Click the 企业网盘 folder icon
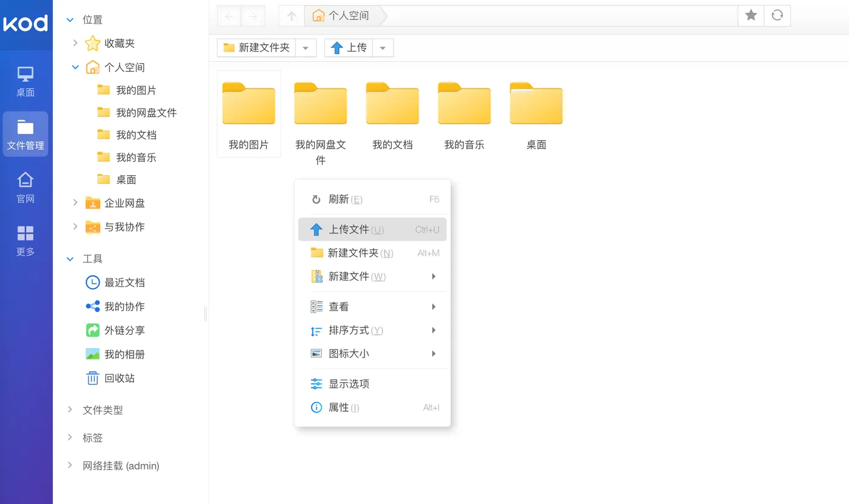849x504 pixels. [92, 203]
